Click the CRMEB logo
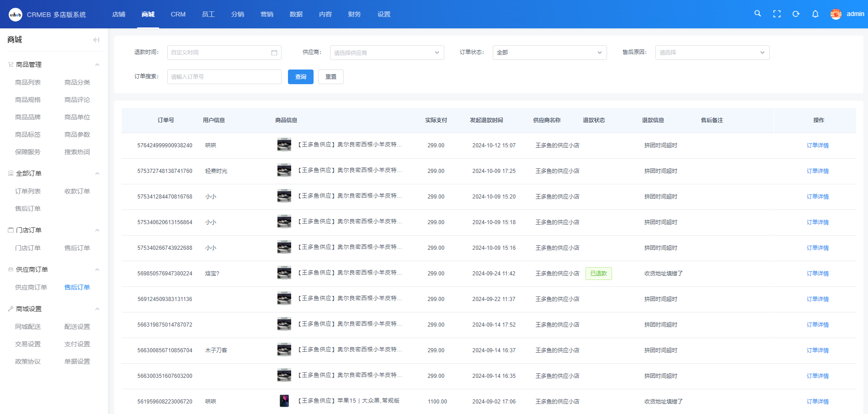Screen dimensions: 868x414 [x=16, y=15]
